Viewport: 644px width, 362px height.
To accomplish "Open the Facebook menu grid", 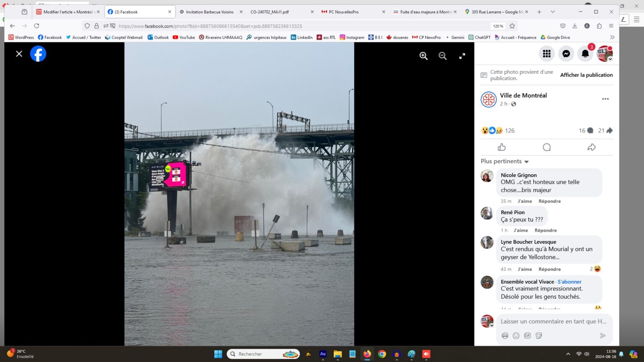I will [x=546, y=54].
